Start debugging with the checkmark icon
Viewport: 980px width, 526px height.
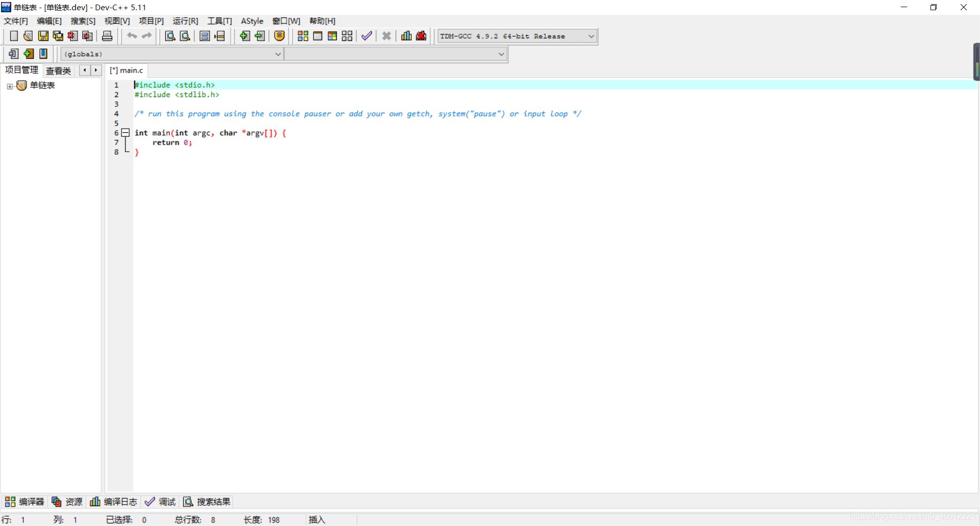coord(366,36)
